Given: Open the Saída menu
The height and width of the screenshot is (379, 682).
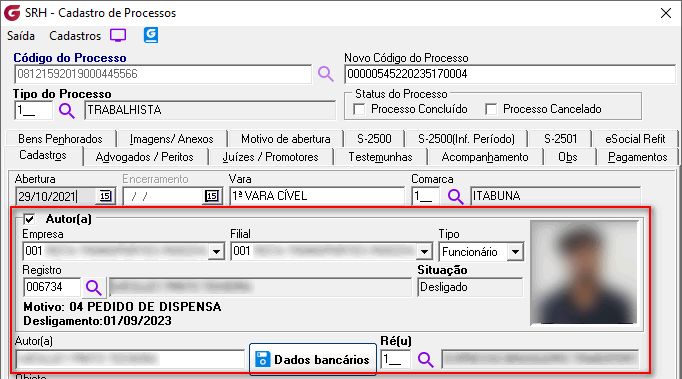Looking at the screenshot, I should [x=21, y=36].
